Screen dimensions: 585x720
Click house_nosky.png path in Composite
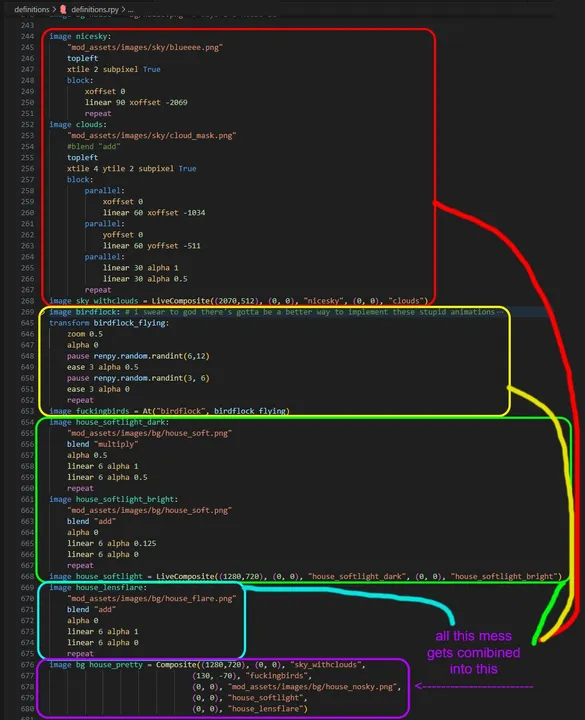tap(311, 686)
